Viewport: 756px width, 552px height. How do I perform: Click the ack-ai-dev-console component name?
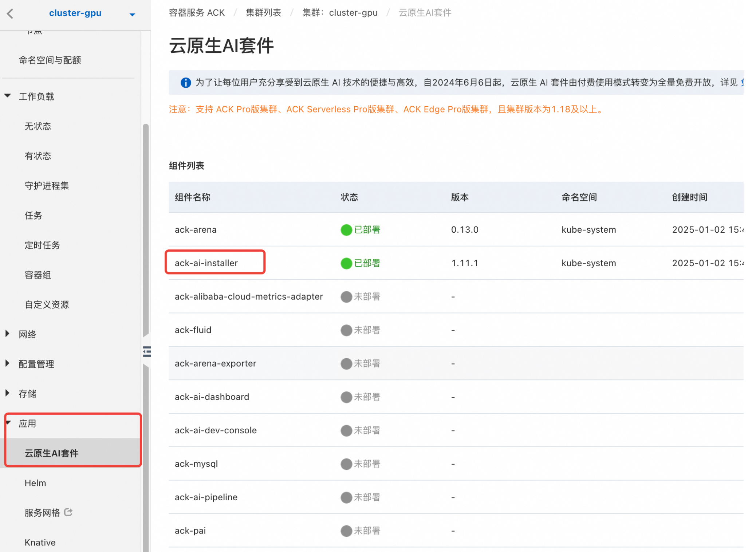pyautogui.click(x=216, y=430)
